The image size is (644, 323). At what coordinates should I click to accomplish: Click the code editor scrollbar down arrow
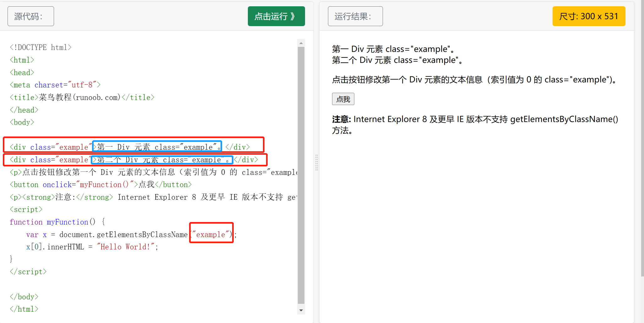pyautogui.click(x=301, y=310)
